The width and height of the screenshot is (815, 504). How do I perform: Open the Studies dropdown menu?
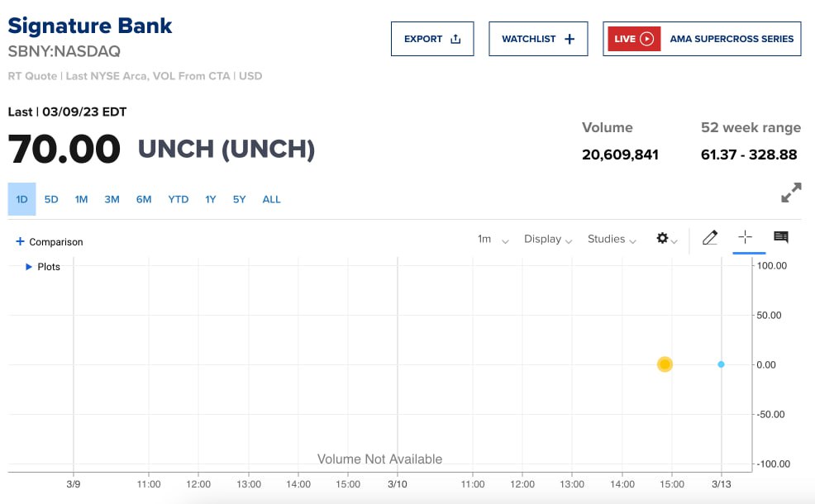[612, 240]
